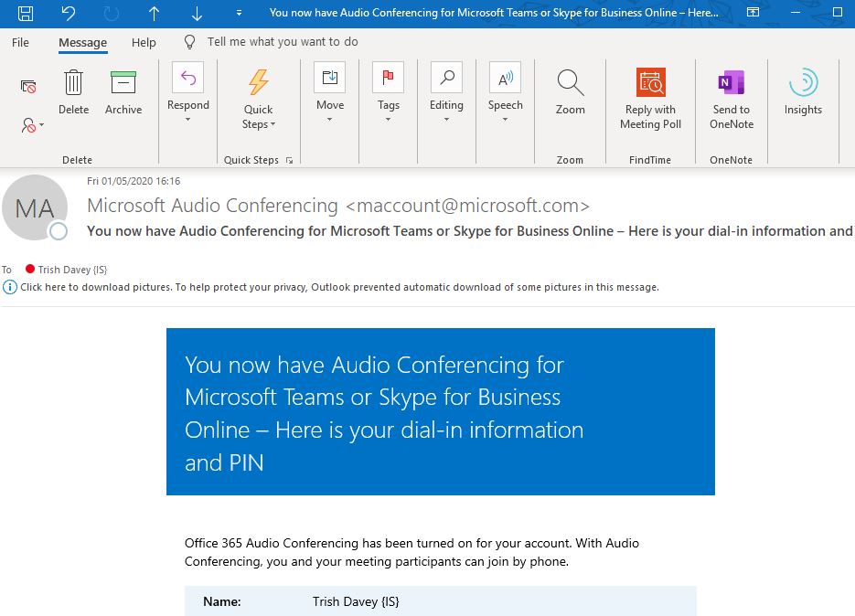Click recipient Trish Davey {IS}
The height and width of the screenshot is (616, 855).
72,270
